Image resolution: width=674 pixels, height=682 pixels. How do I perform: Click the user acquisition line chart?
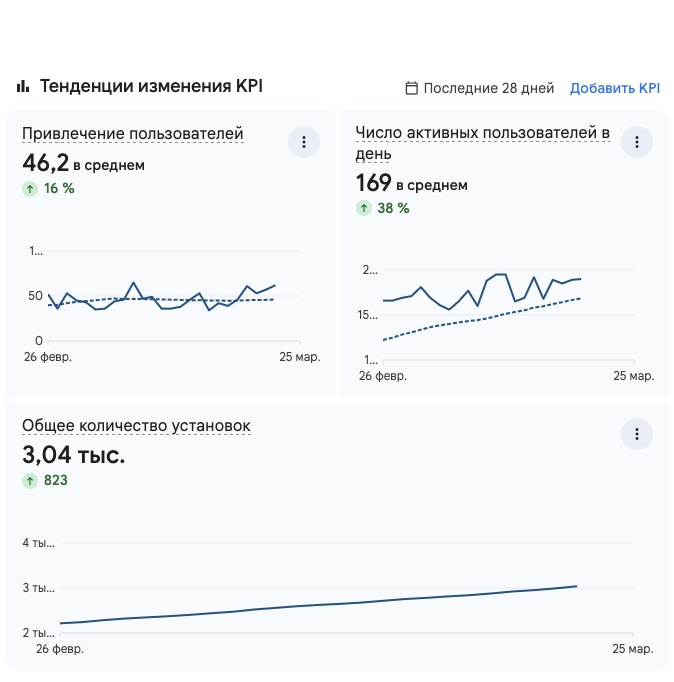point(162,297)
